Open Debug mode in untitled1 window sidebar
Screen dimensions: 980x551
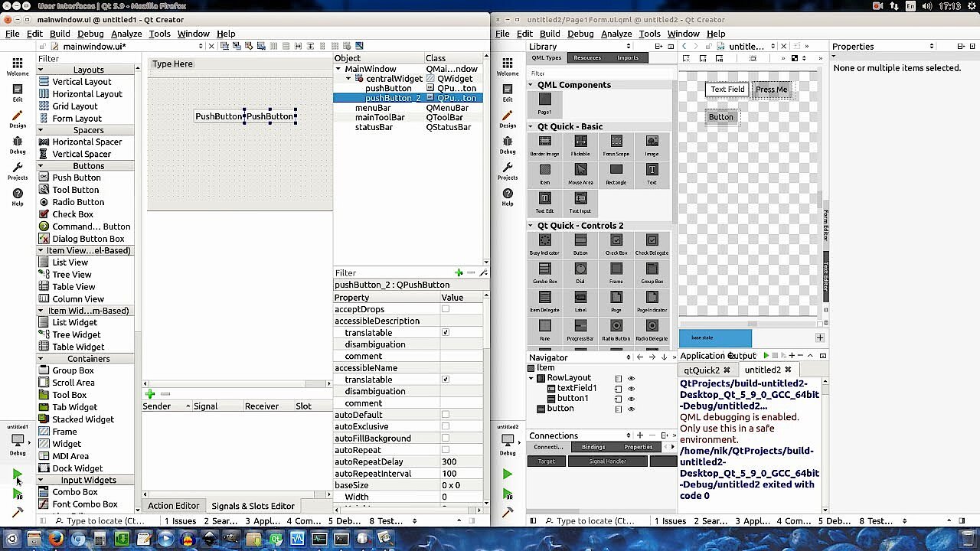[x=18, y=145]
